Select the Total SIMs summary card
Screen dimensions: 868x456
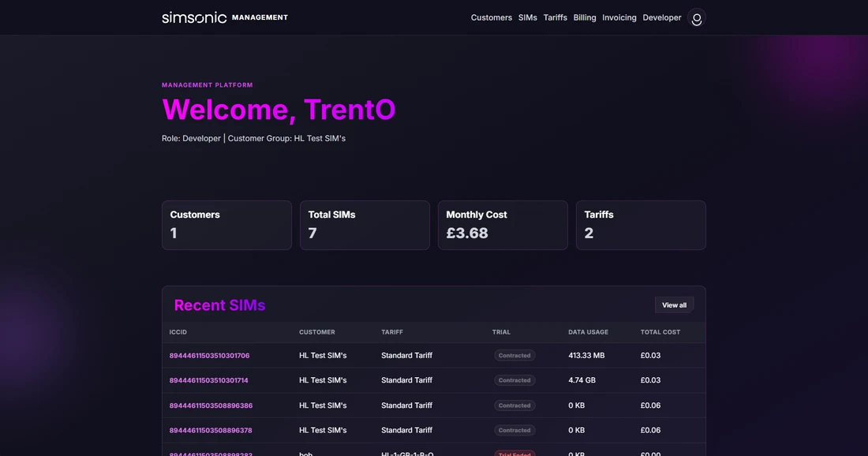(365, 225)
